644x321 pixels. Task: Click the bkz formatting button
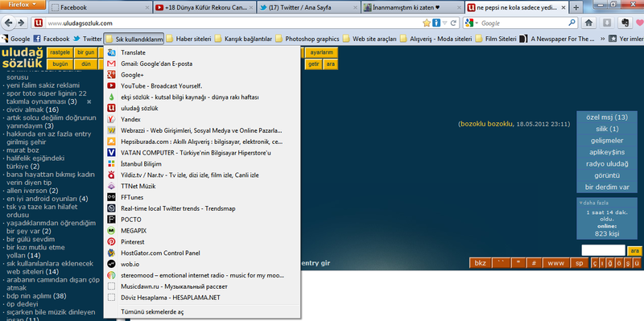[x=480, y=263]
